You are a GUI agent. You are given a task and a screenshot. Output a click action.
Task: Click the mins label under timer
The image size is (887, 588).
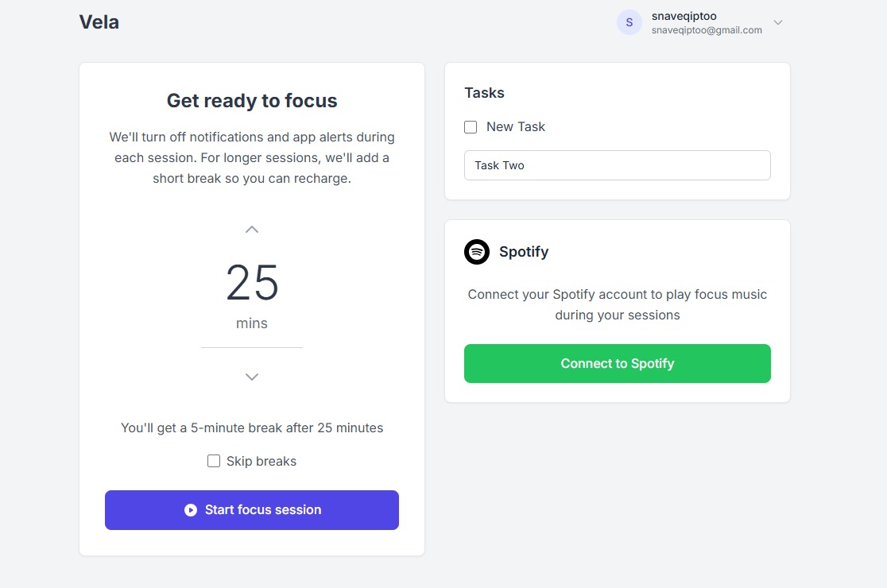(252, 323)
